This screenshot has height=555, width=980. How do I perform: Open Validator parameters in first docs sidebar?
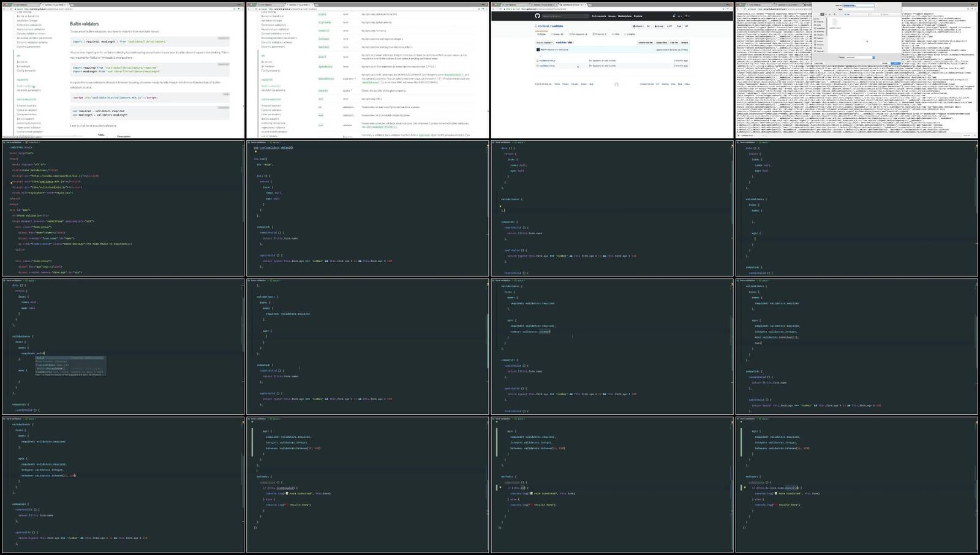[x=29, y=90]
